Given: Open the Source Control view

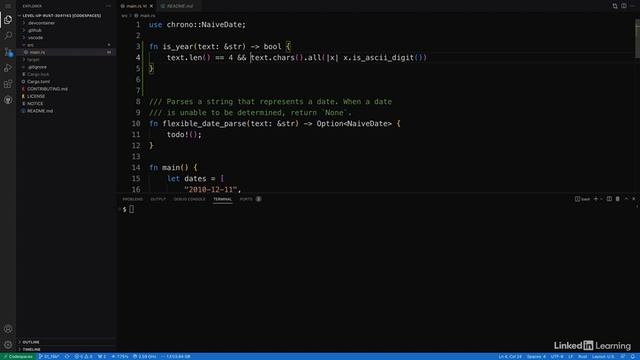Looking at the screenshot, I should coord(8,52).
